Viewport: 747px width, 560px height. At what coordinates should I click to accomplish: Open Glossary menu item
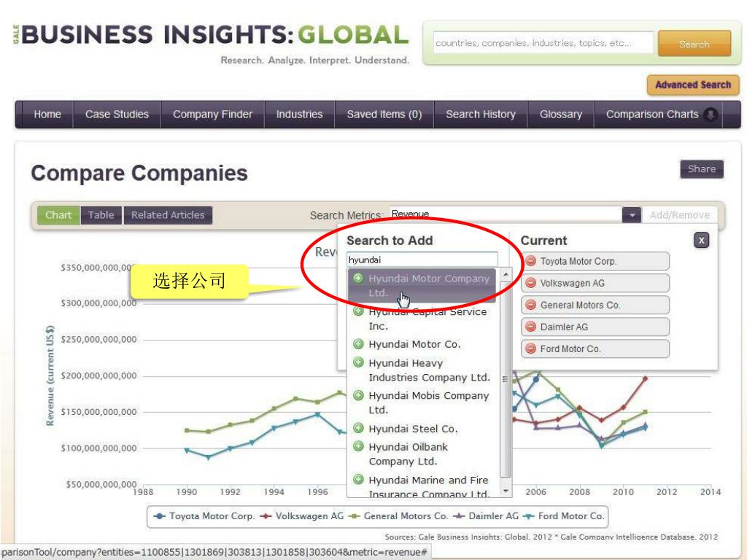pos(561,114)
